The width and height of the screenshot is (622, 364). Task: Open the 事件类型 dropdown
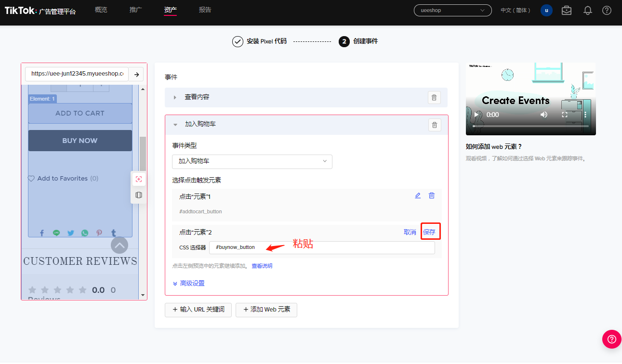click(x=252, y=161)
